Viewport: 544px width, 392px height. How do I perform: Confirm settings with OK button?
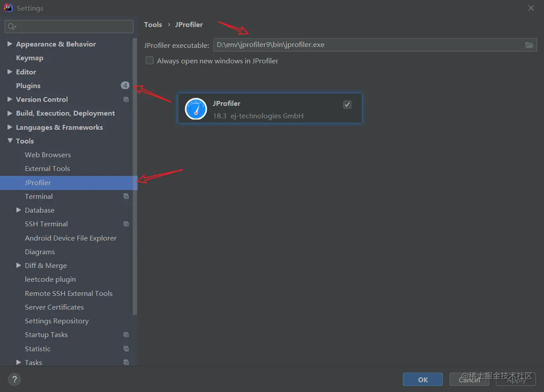tap(423, 380)
